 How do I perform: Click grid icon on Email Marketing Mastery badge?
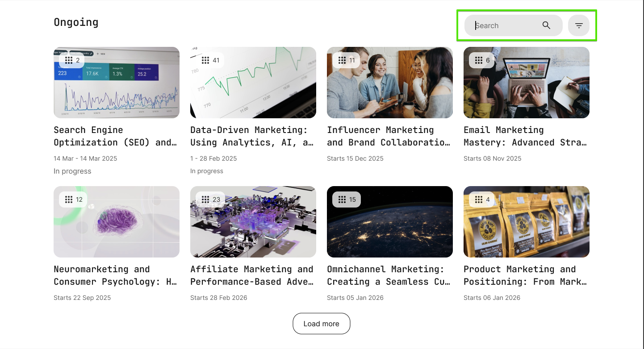pos(479,60)
